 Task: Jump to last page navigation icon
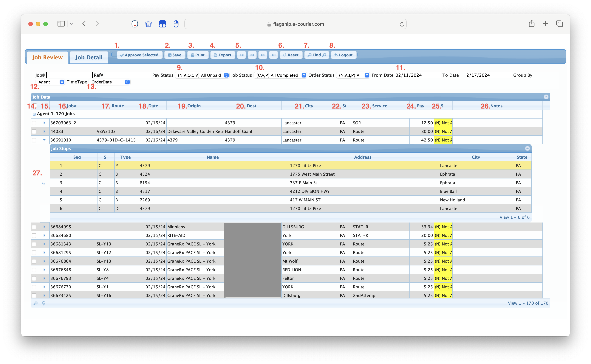coord(273,55)
